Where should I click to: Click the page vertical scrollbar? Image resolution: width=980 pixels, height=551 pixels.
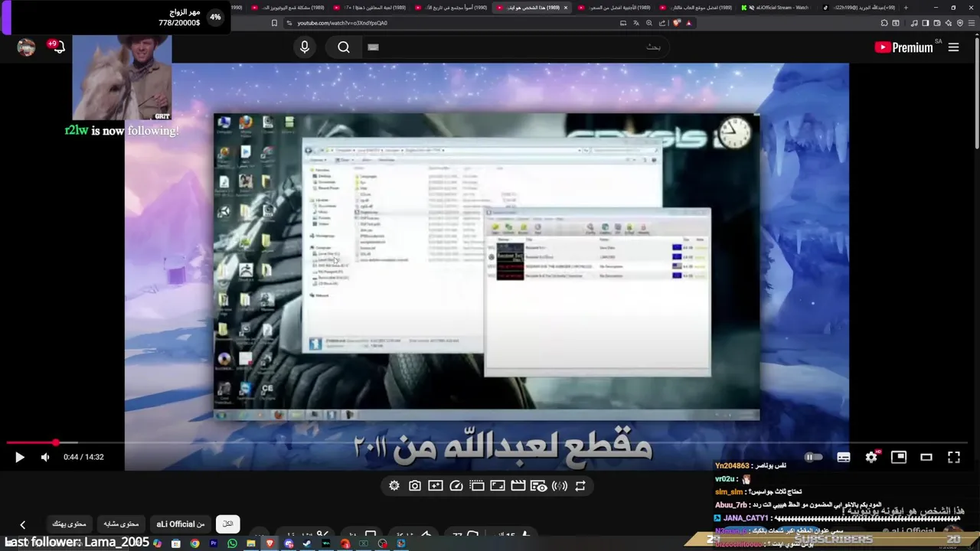[975, 92]
